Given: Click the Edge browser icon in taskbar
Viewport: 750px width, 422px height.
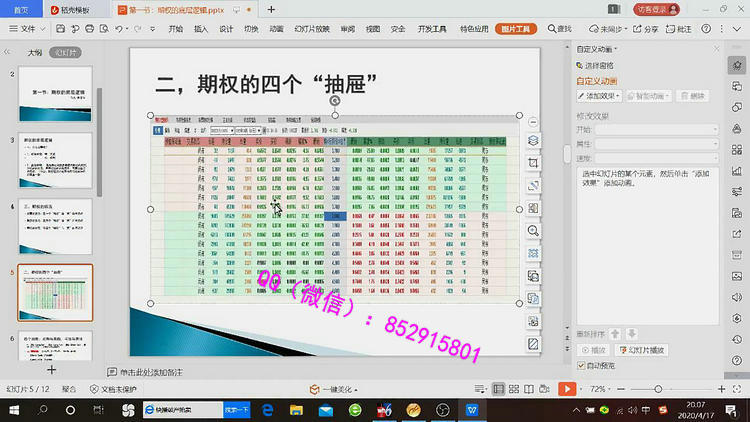Looking at the screenshot, I should pyautogui.click(x=268, y=410).
